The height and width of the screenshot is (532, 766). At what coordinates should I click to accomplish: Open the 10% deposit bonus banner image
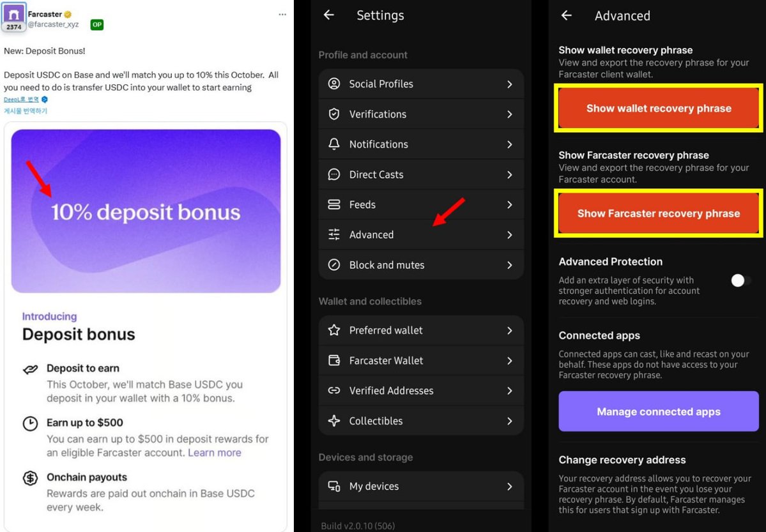click(146, 211)
